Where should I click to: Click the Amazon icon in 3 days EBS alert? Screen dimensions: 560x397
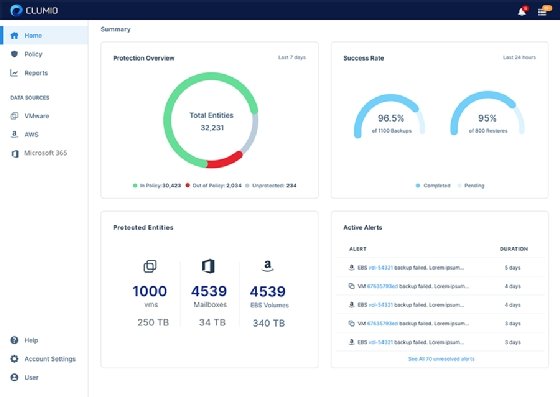point(351,342)
